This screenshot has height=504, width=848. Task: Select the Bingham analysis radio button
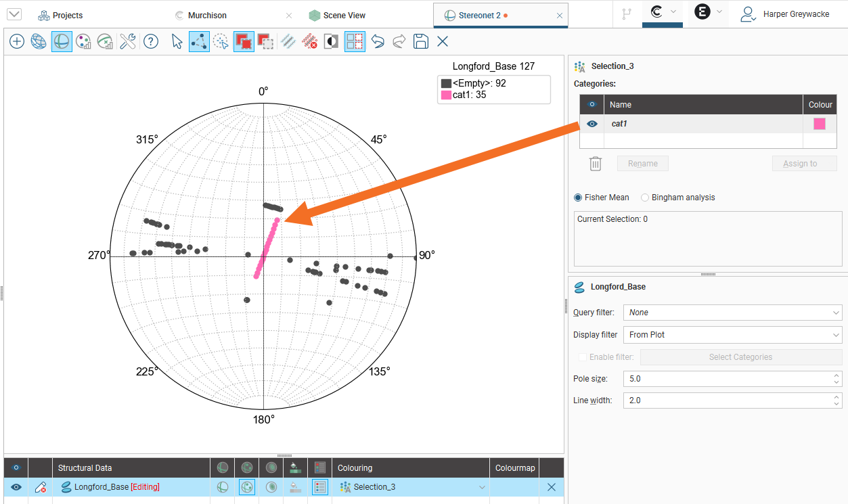coord(645,198)
